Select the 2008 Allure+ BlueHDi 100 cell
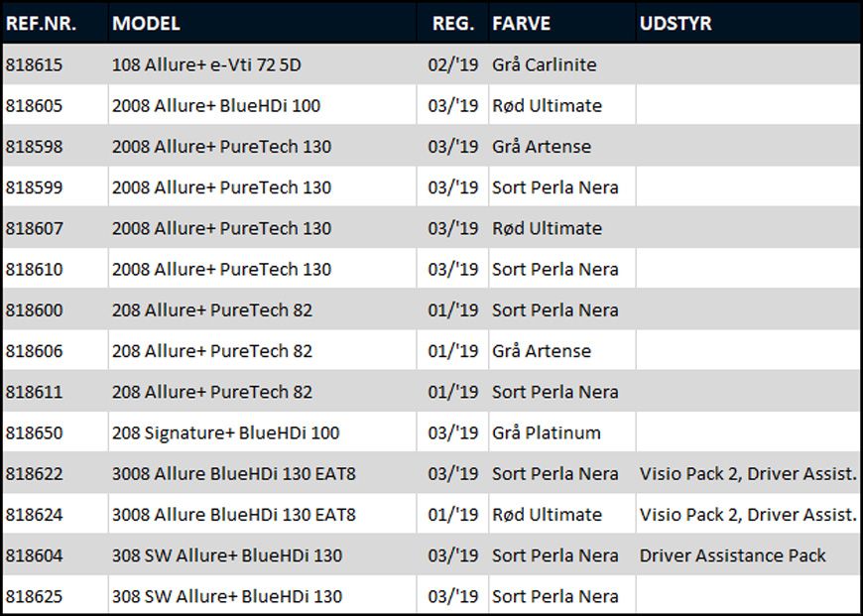Image resolution: width=863 pixels, height=616 pixels. pyautogui.click(x=216, y=105)
